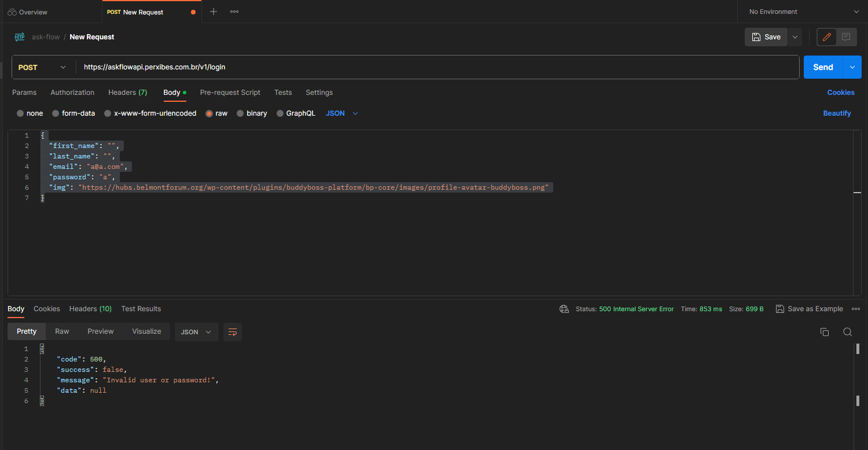Screen dimensions: 868x450
Task: Open the No Environment selector
Action: tap(801, 11)
